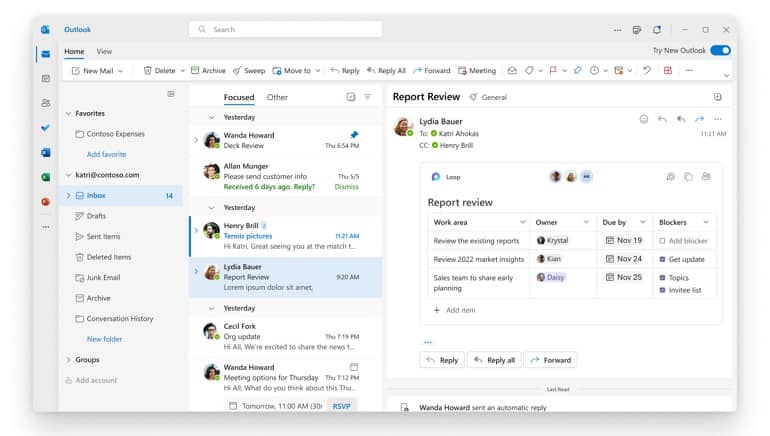770x436 pixels.
Task: Click the Reply button below message
Action: point(442,360)
